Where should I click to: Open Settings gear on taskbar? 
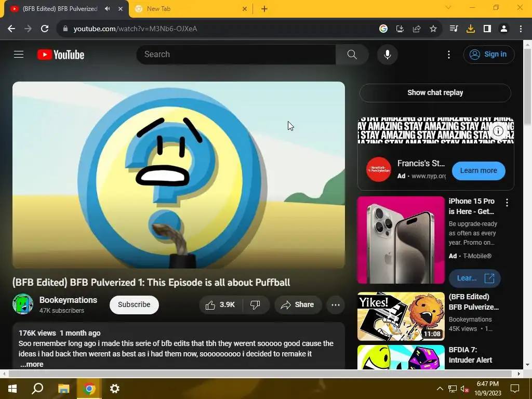pyautogui.click(x=115, y=389)
